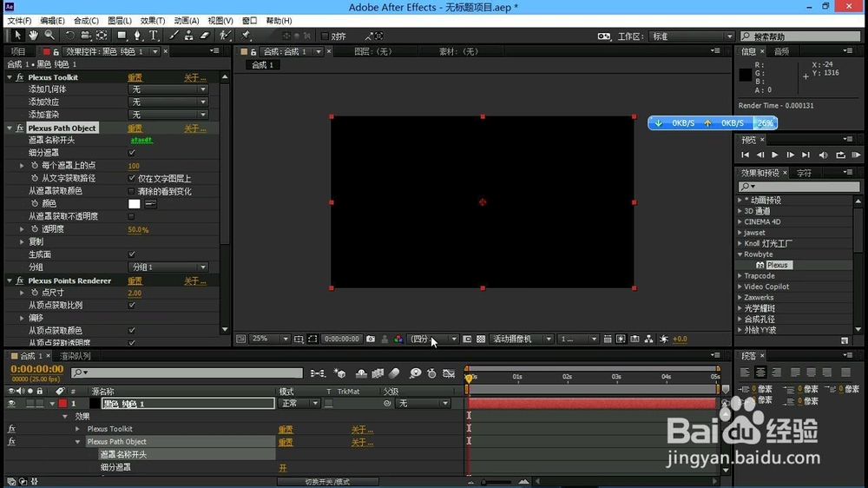Open the 工作区 标准 dropdown
Viewport: 868px width, 488px height.
(x=692, y=36)
